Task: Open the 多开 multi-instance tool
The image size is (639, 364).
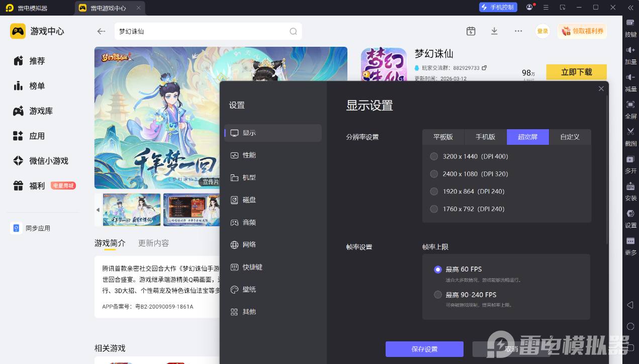Action: (630, 164)
